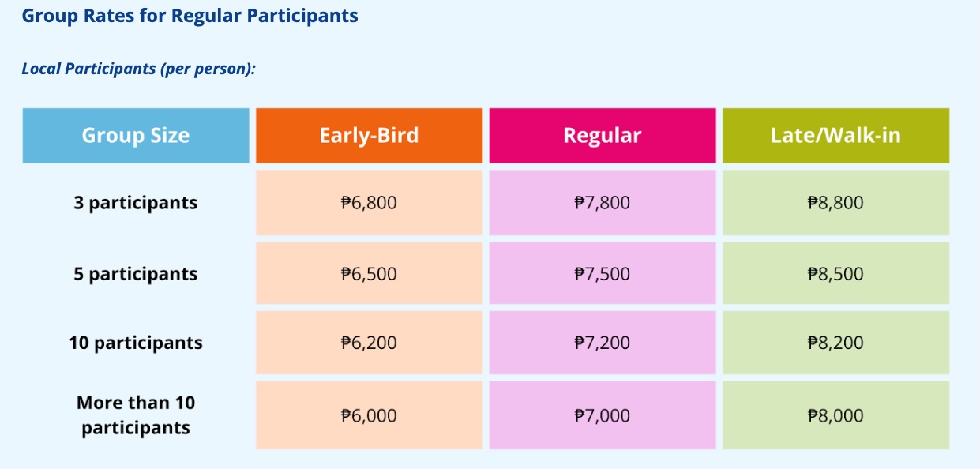The width and height of the screenshot is (980, 469).
Task: Click the ₱7,500 Regular price cell
Action: (x=603, y=274)
